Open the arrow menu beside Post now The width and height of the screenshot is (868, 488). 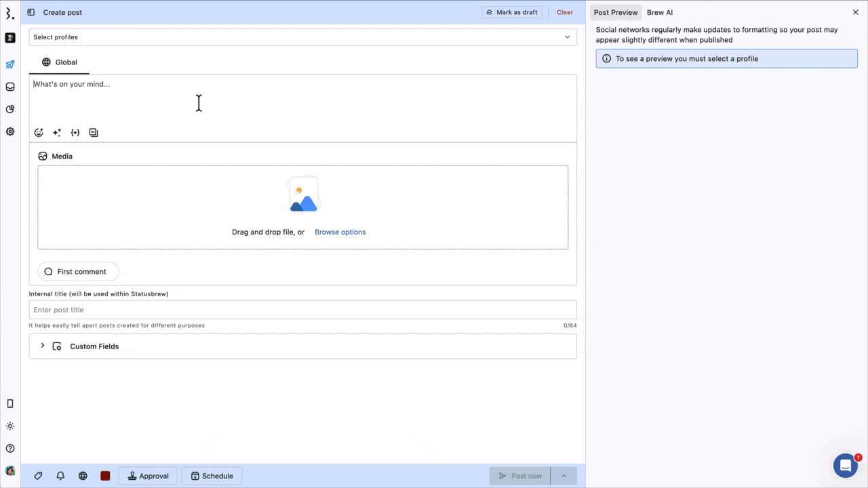564,476
